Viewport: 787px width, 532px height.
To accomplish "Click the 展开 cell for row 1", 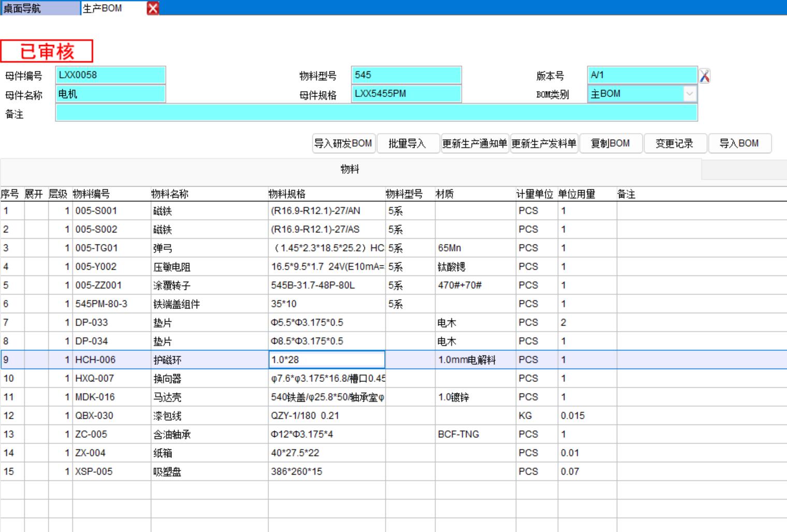I will (x=36, y=211).
